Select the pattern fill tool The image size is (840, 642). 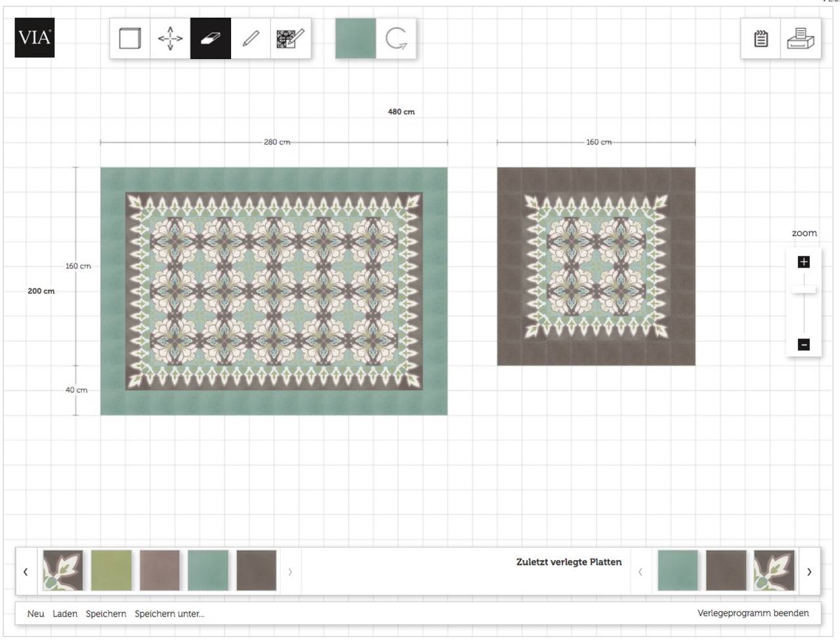coord(291,39)
